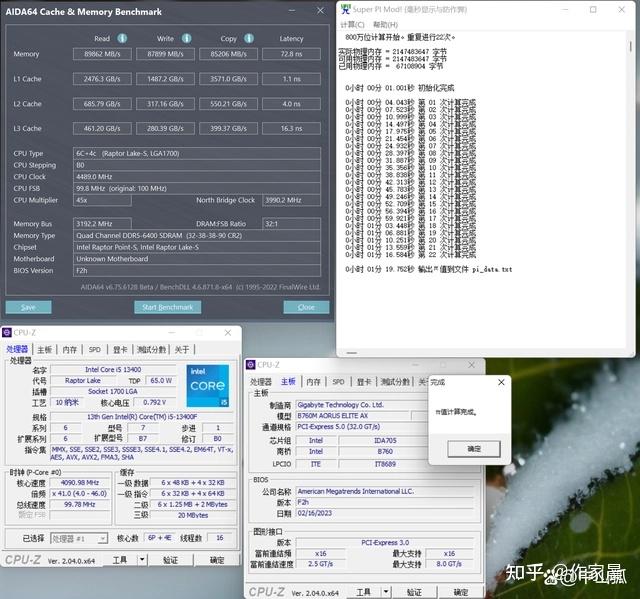Click 确定 in the CPU-Z mainboard window
This screenshot has width=640, height=599.
coord(461,592)
